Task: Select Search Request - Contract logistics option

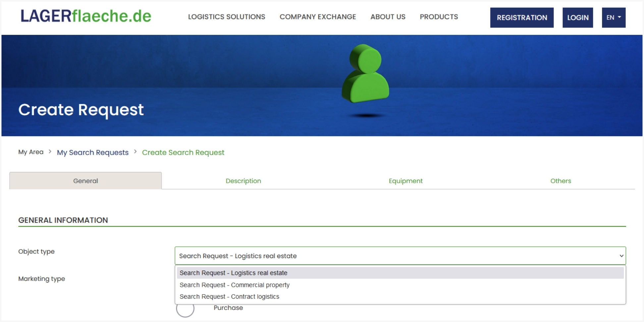Action: click(229, 296)
